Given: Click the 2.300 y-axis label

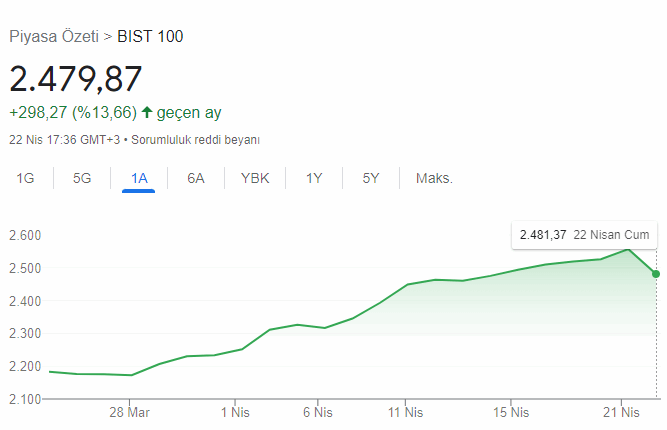Looking at the screenshot, I should (x=25, y=333).
